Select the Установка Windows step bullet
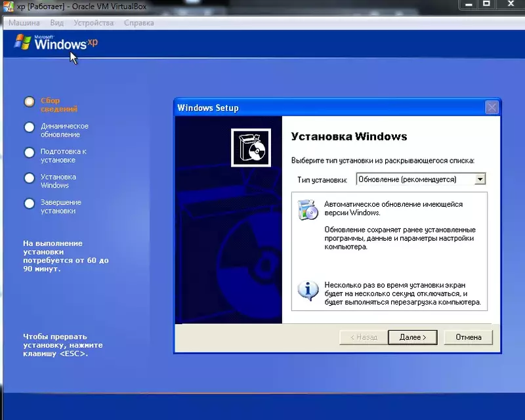Screen dimensions: 525x420 click(x=29, y=178)
